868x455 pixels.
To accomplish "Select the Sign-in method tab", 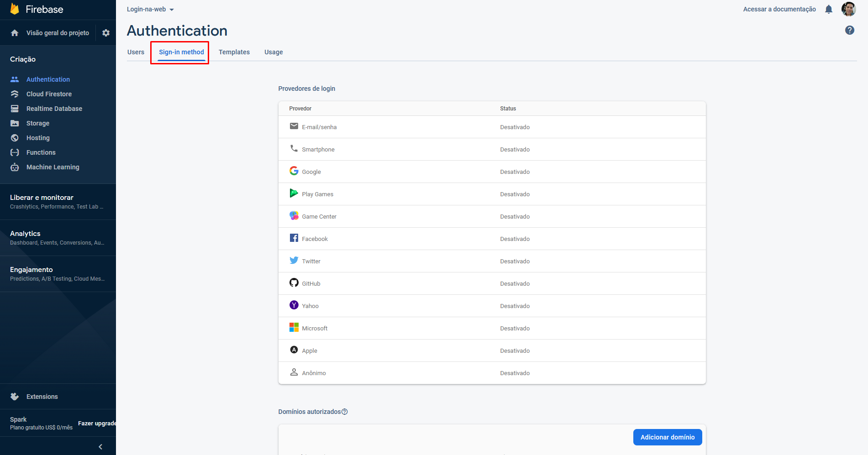I will 181,52.
